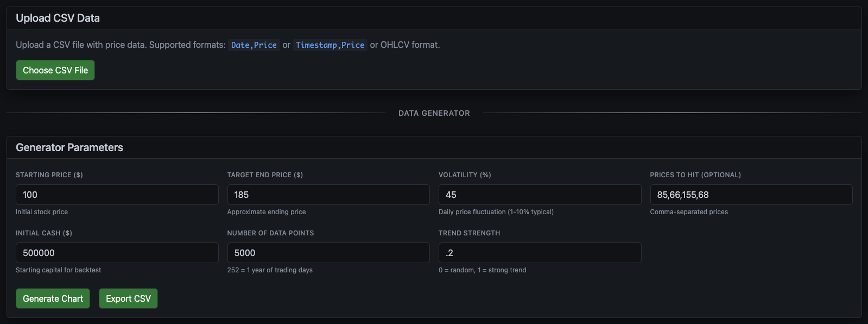868x324 pixels.
Task: Select the Target End Price field
Action: (x=328, y=194)
